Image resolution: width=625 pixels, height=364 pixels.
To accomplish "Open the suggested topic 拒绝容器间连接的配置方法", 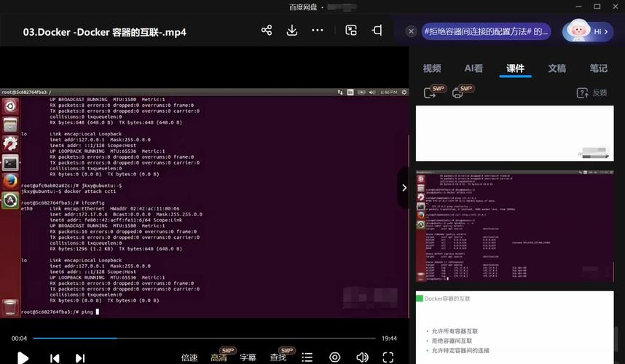I will point(486,31).
